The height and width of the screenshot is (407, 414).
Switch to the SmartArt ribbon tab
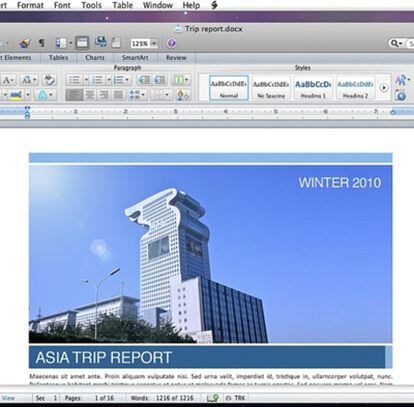pos(135,58)
